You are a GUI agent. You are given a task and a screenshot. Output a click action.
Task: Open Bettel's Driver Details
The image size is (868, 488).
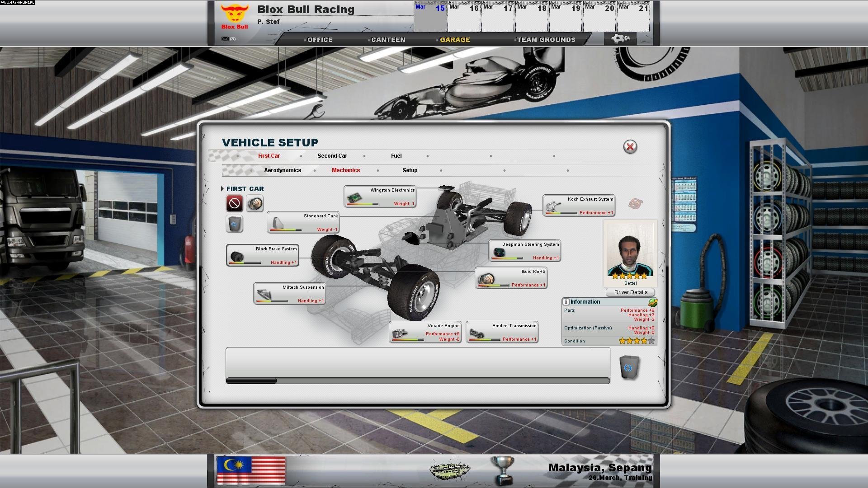pyautogui.click(x=630, y=292)
